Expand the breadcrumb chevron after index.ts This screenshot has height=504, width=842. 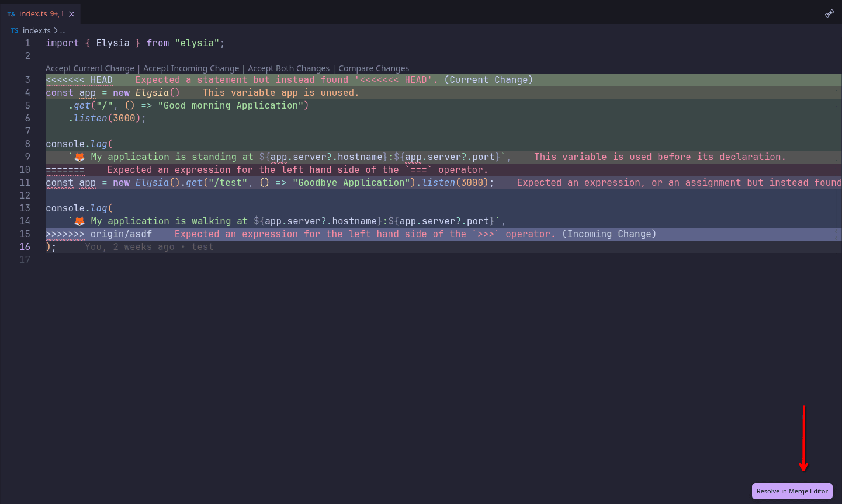pyautogui.click(x=56, y=30)
